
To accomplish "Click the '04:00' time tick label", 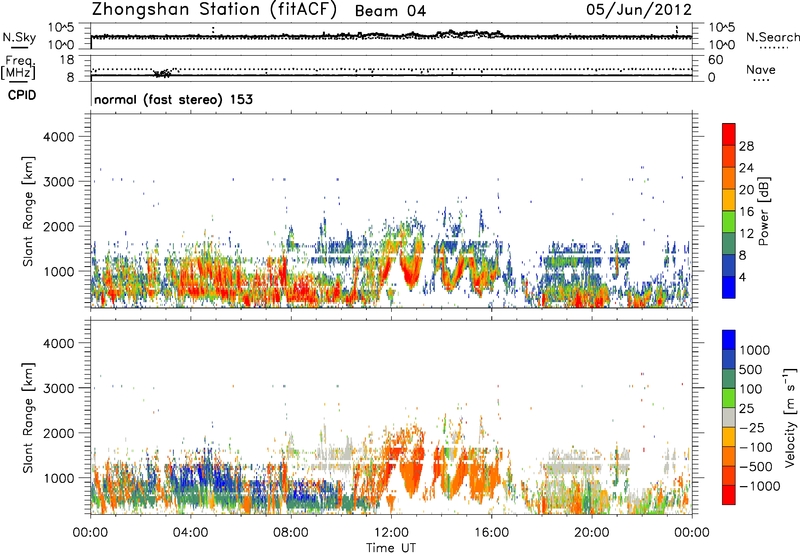I will click(x=190, y=533).
